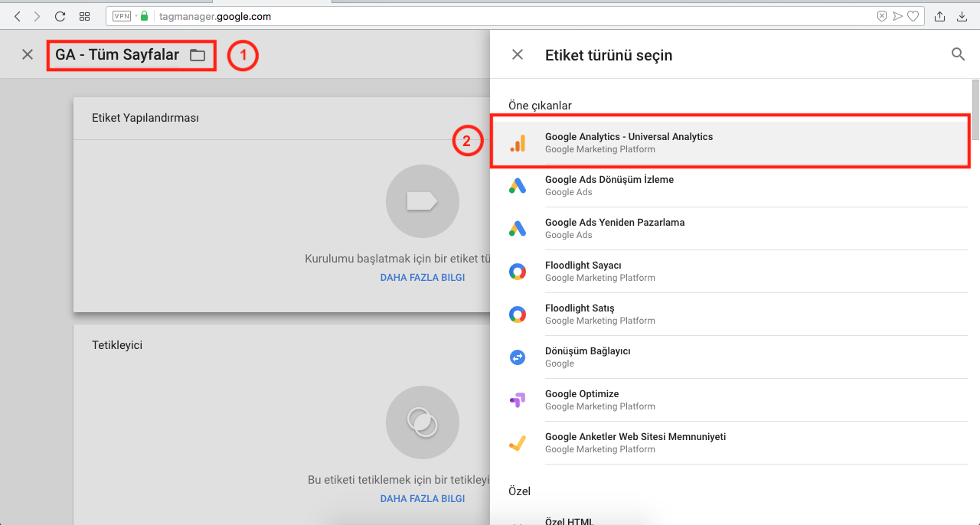Search tag types with magnifier icon
Image resolution: width=980 pixels, height=525 pixels.
958,54
